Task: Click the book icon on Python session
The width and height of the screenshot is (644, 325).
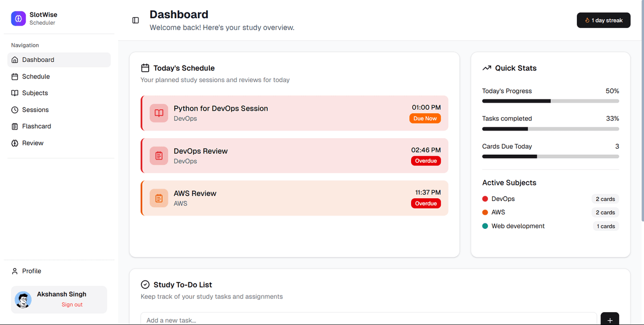Action: 159,113
